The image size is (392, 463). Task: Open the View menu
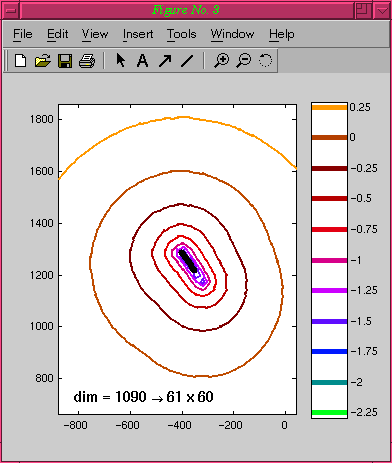pos(95,34)
